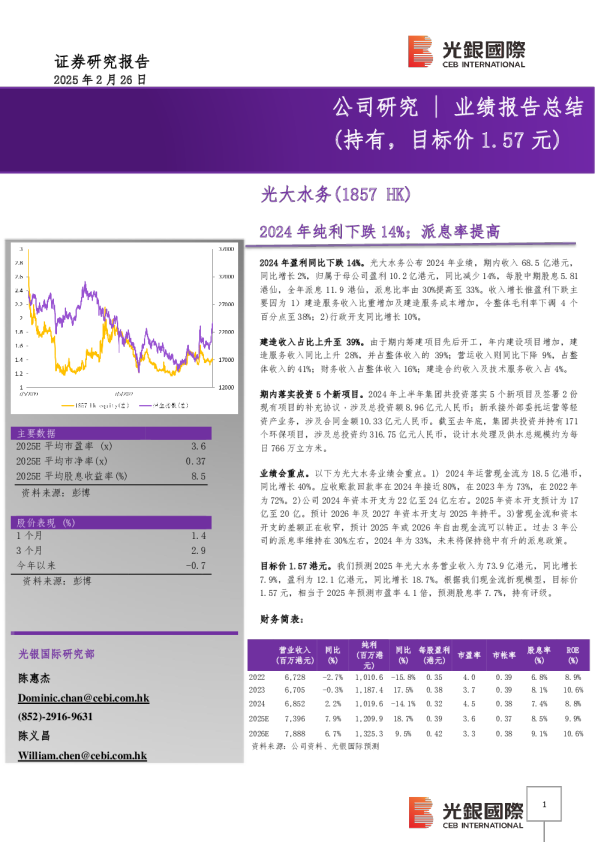595x842 pixels.
Task: Click the net profit cell 1,209.9
Action: click(369, 719)
